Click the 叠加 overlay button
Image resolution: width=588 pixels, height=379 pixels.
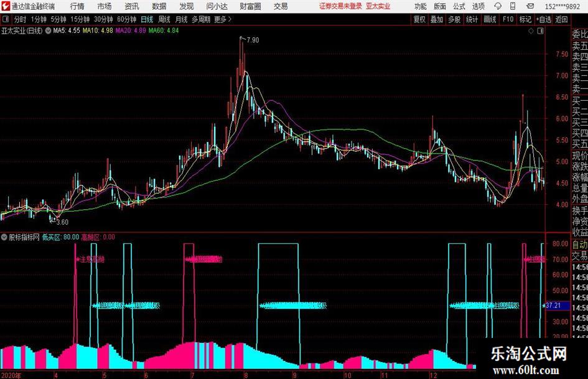(x=437, y=19)
